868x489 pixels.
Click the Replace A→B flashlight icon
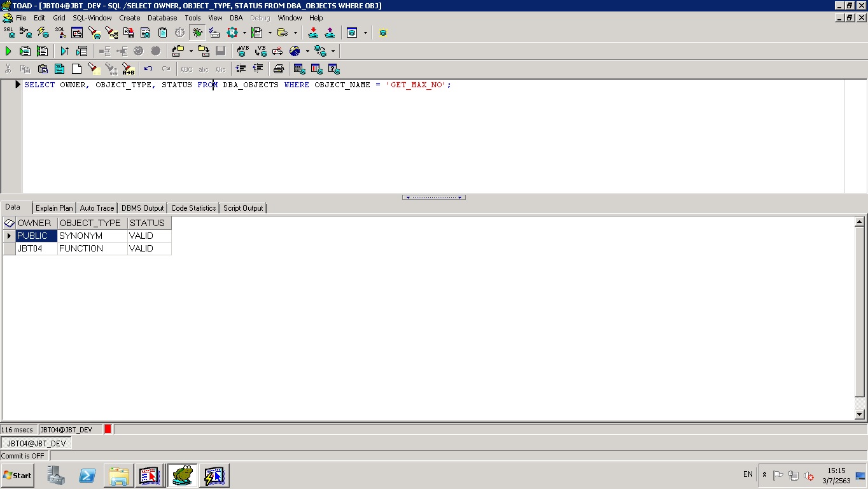[128, 69]
